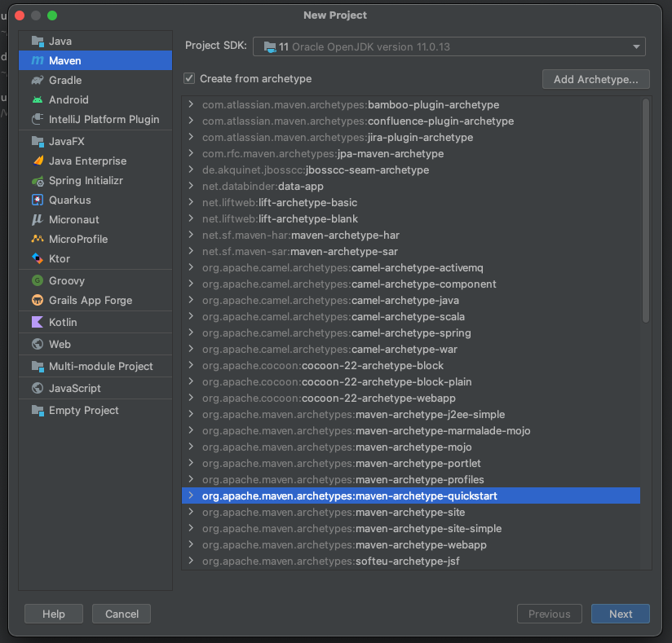Expand maven-archetype-webapp node
The height and width of the screenshot is (643, 672).
[x=191, y=544]
